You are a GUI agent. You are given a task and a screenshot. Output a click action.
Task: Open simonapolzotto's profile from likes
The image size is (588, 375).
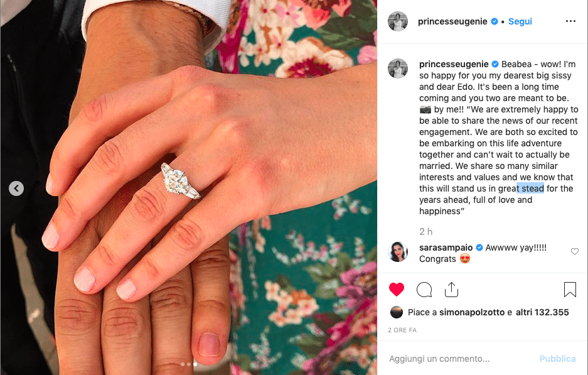pos(472,312)
